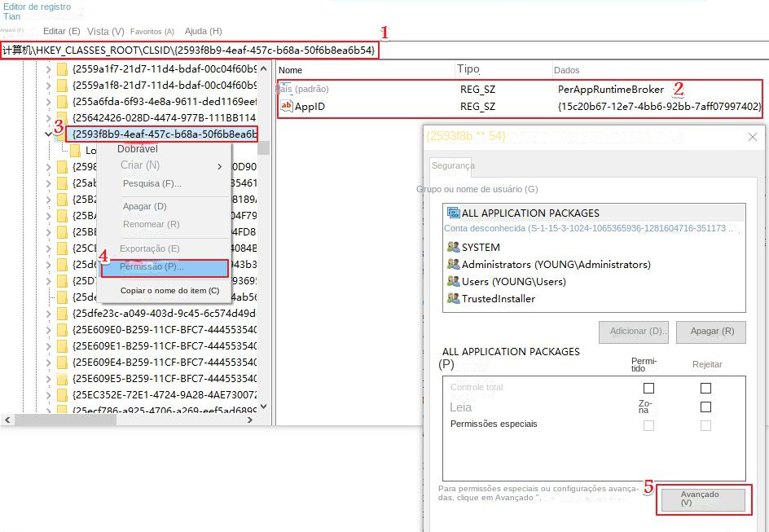The height and width of the screenshot is (532, 769).
Task: Select the {25E609E5-B259-11CF key
Action: pyautogui.click(x=165, y=379)
